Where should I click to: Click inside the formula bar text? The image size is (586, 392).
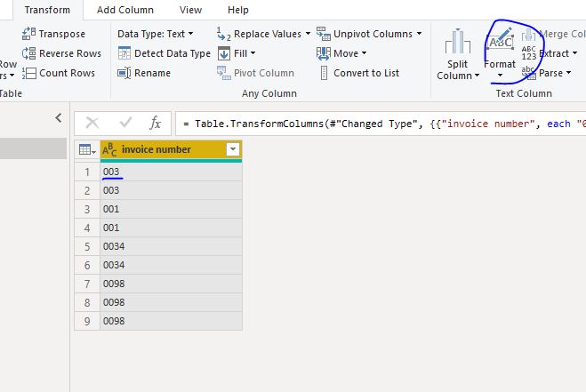tap(381, 124)
